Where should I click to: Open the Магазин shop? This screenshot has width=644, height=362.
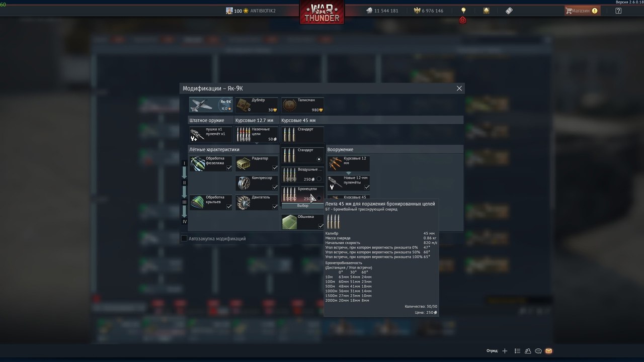click(582, 11)
